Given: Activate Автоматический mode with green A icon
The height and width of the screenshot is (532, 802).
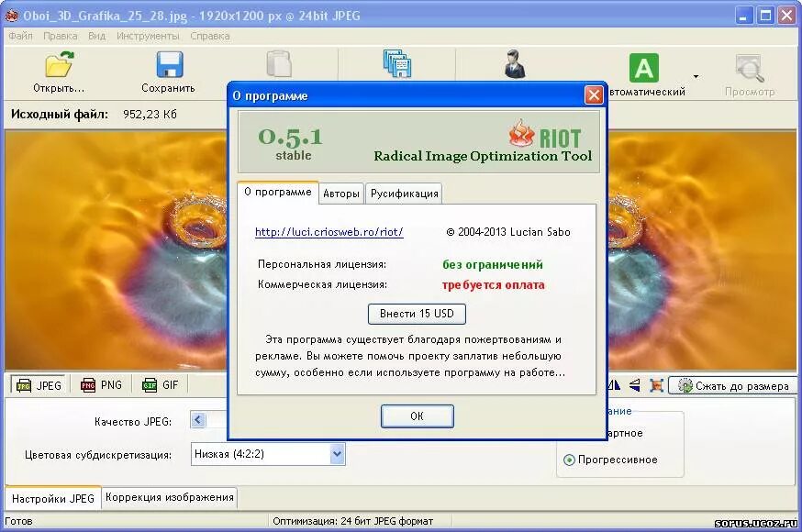Looking at the screenshot, I should (x=643, y=64).
